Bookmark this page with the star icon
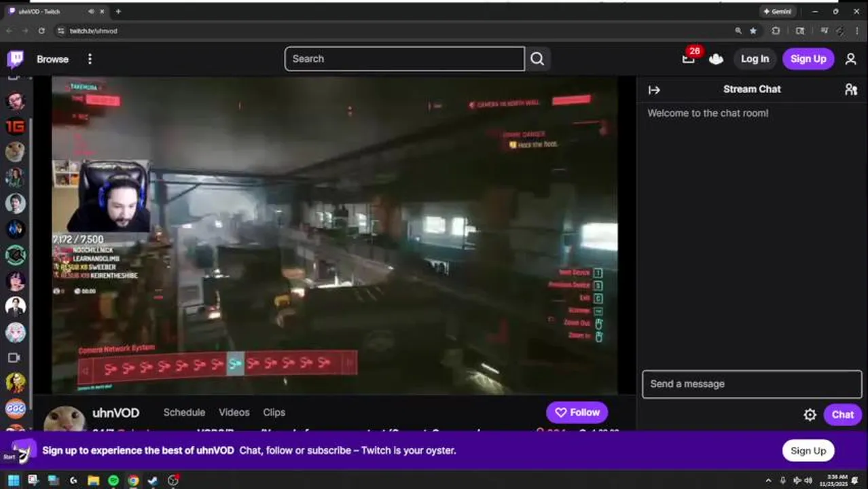This screenshot has width=868, height=489. click(x=753, y=31)
